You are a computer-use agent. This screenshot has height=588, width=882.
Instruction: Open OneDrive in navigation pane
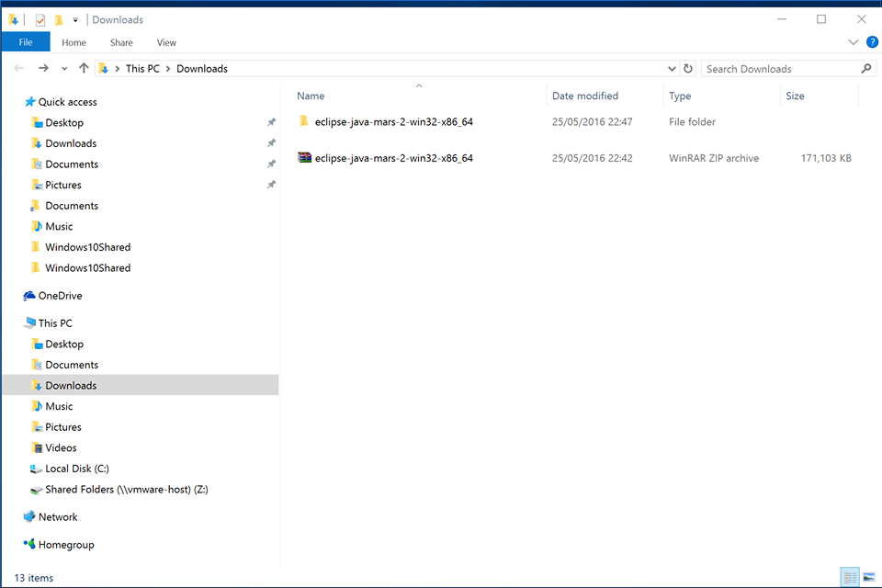(60, 296)
